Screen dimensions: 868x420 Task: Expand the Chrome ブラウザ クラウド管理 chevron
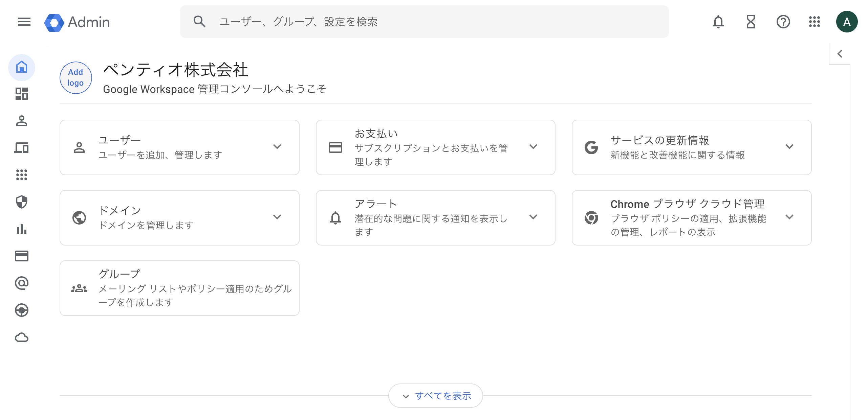tap(789, 217)
